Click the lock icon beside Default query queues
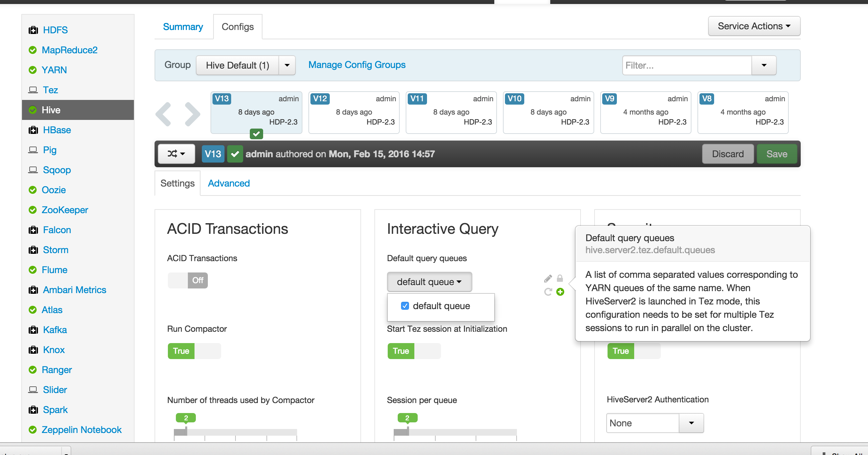Viewport: 868px width, 455px height. (x=560, y=278)
